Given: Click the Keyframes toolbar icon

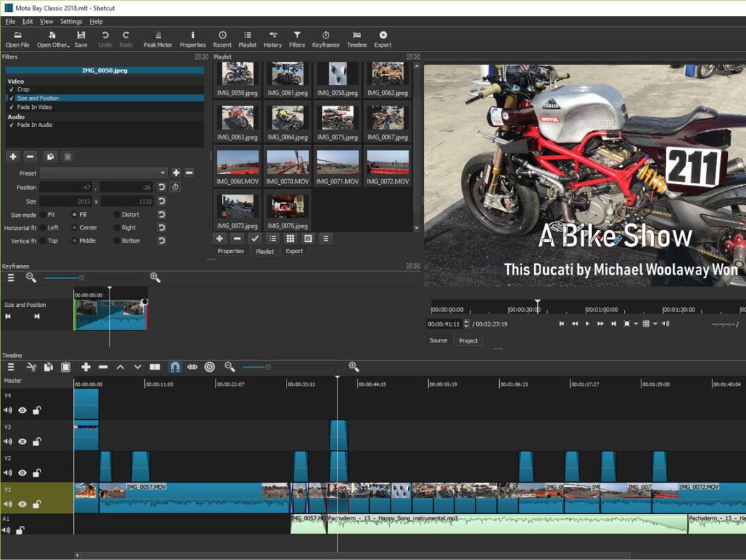Looking at the screenshot, I should pyautogui.click(x=326, y=39).
